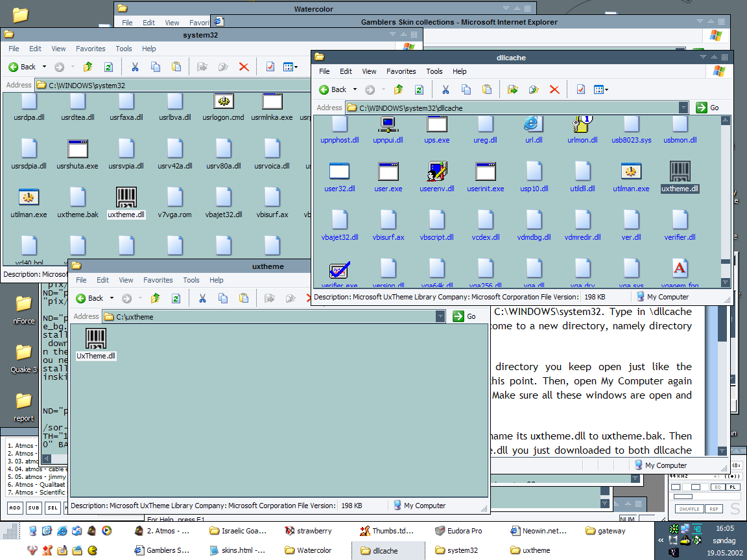Click the Paste icon in dllcache toolbar
747x560 pixels.
(486, 89)
